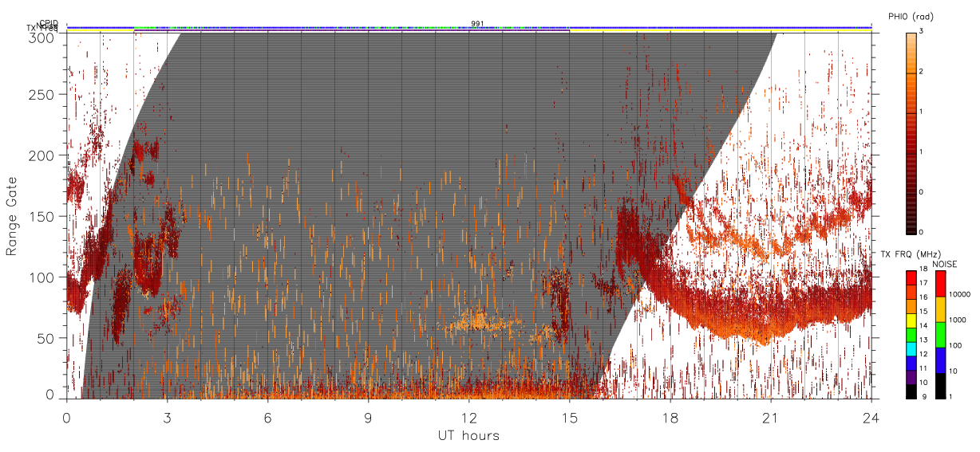Click the Range Gate tick label 250
980x452 pixels.
pos(41,95)
